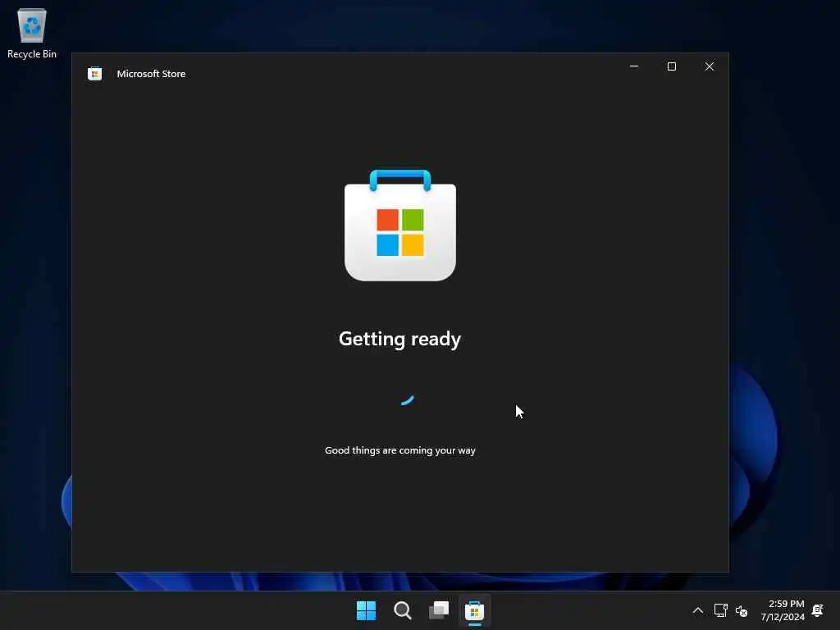Click "Good things are coming your way" text

(x=400, y=450)
